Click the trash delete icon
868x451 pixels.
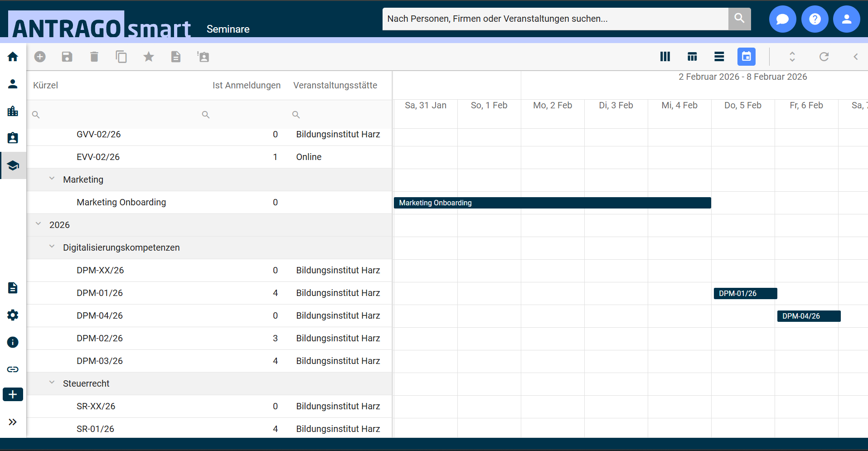94,57
